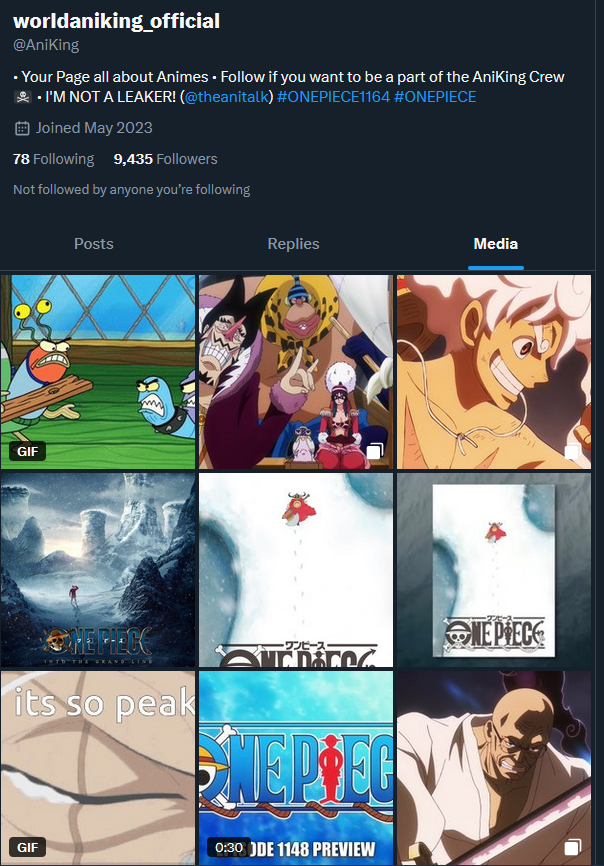The width and height of the screenshot is (604, 866).
Task: Open the snowy mountain One Piece poster thumbnail
Action: [98, 570]
